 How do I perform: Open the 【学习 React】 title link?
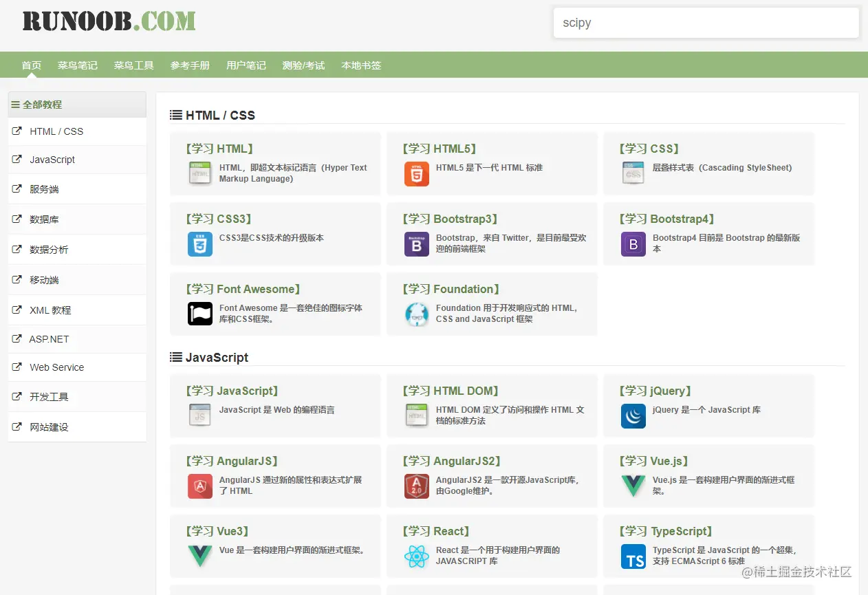click(436, 531)
